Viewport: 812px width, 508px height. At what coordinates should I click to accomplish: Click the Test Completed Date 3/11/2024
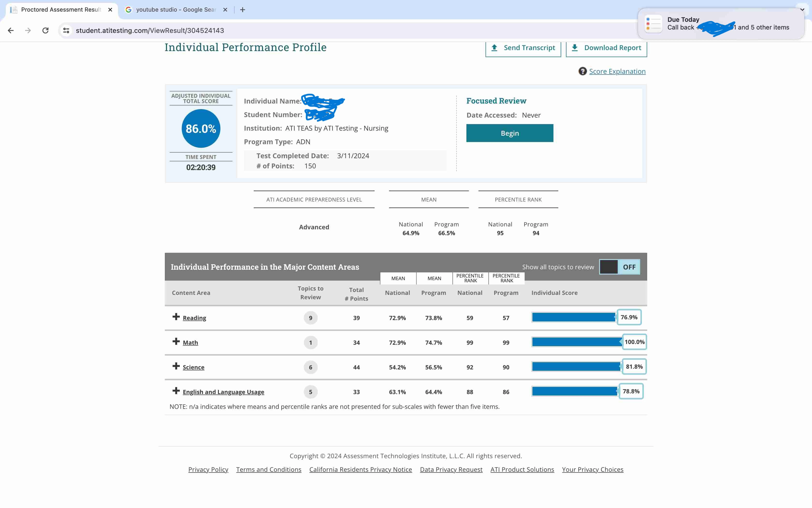(353, 156)
